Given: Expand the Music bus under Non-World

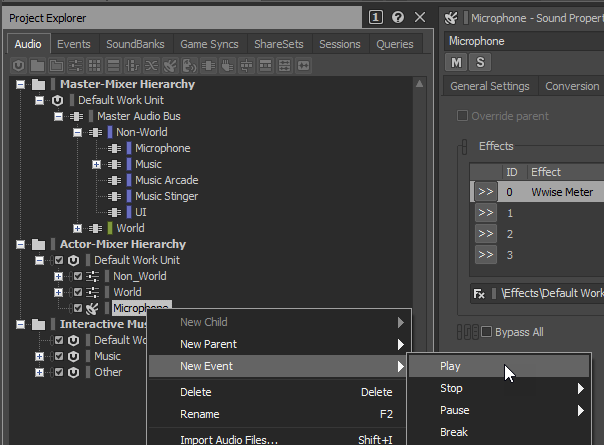Looking at the screenshot, I should [97, 164].
